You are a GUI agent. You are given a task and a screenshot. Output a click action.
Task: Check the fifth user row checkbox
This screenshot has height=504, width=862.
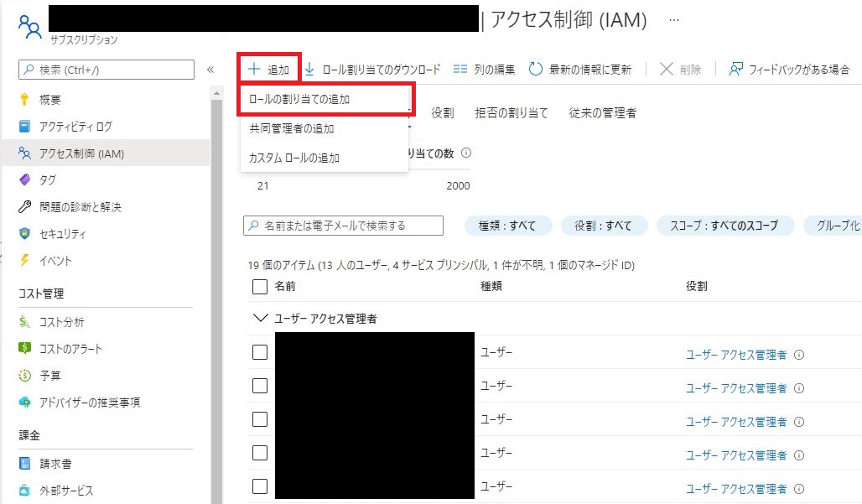[259, 486]
